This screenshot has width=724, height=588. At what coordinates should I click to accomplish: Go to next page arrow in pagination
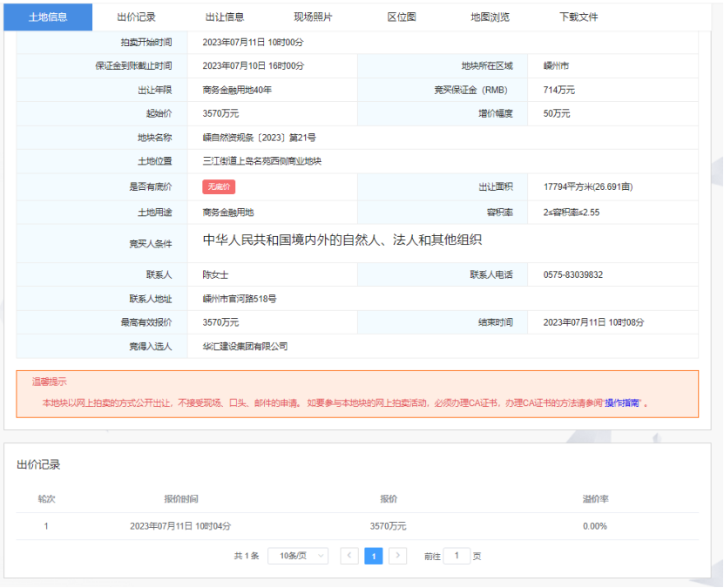397,556
